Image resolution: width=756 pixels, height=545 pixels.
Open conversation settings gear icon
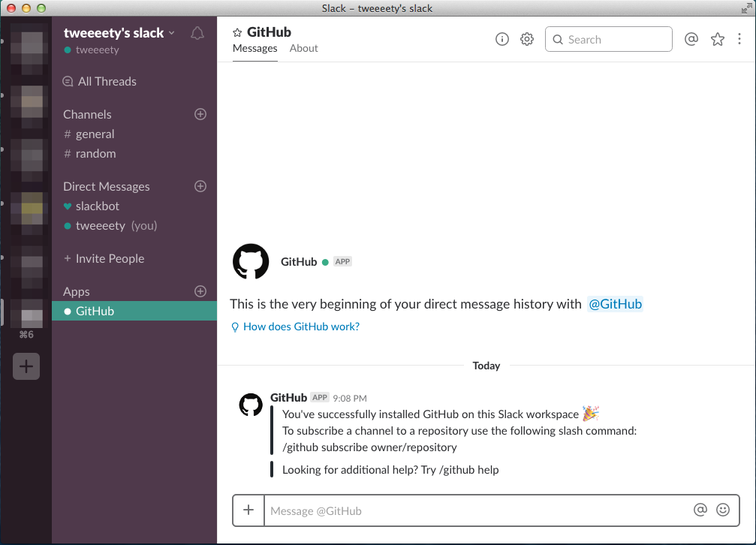pos(527,39)
